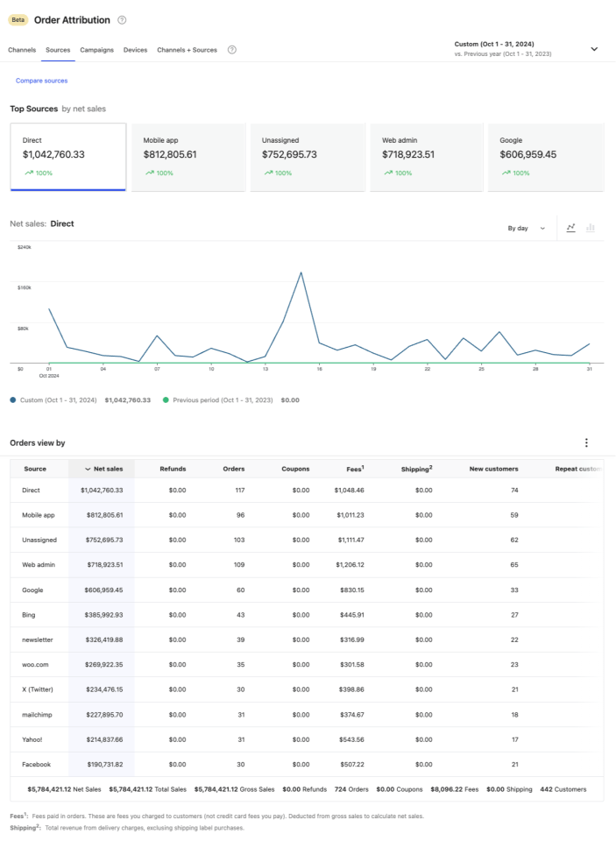This screenshot has height=848, width=616.
Task: Click the blue Custom series color dot
Action: coord(13,399)
